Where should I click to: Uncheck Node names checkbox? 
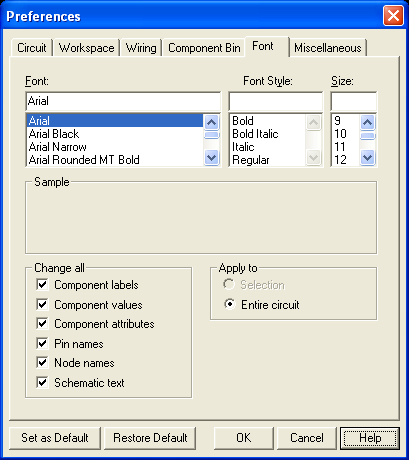click(x=42, y=363)
